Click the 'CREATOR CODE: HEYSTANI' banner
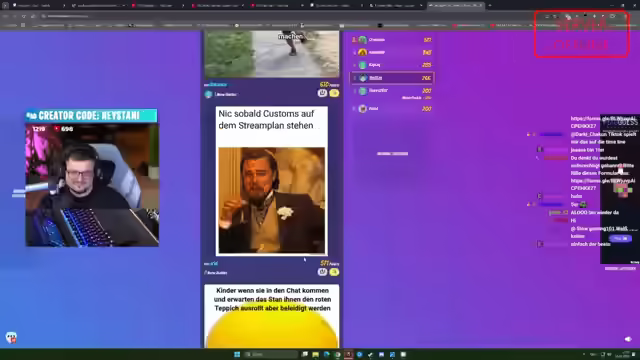Viewport: 640px width, 360px height. click(x=91, y=116)
